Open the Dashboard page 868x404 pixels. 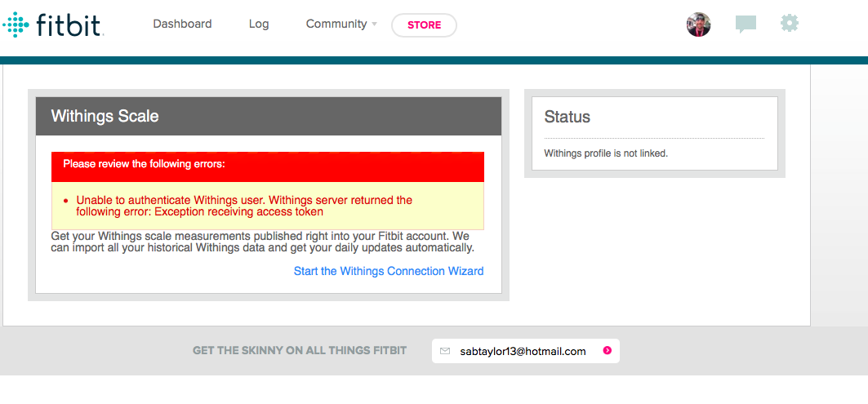[182, 24]
